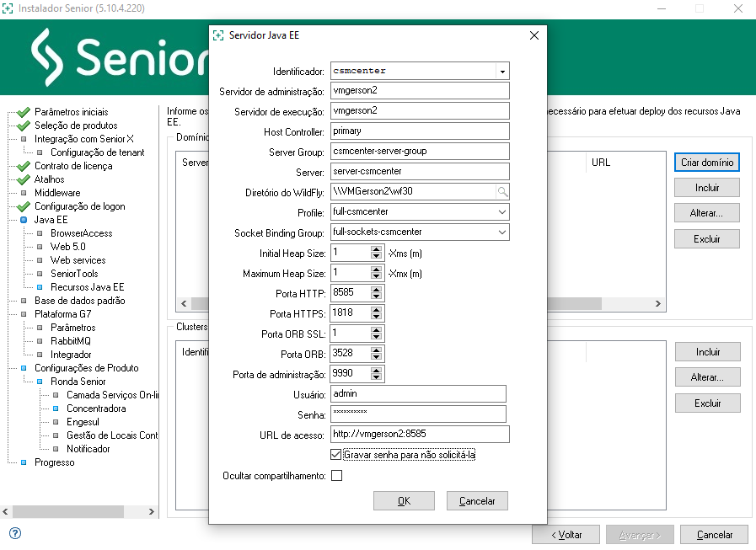
Task: Open the Socket Binding Group dropdown
Action: pos(502,232)
